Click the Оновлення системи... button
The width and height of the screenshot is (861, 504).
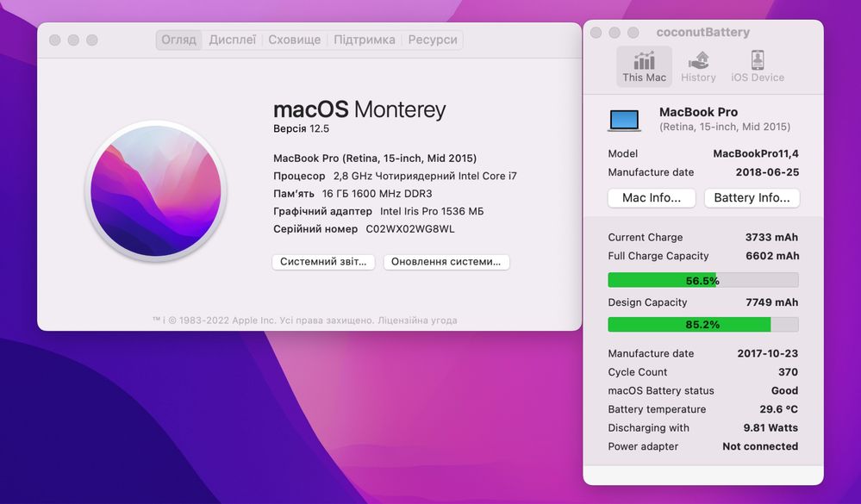446,262
